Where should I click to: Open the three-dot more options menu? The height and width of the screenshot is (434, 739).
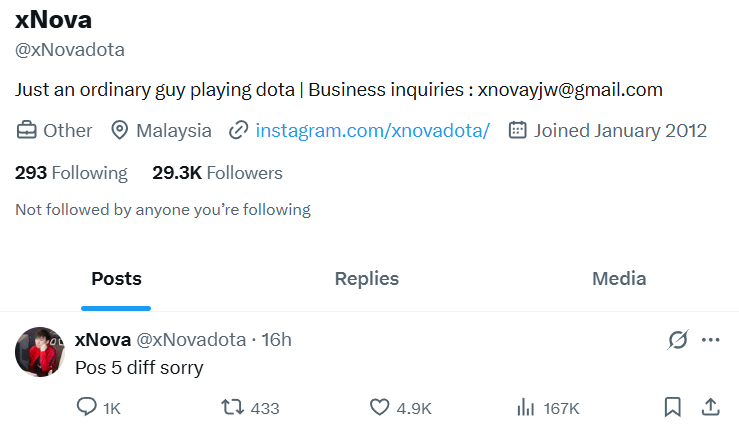point(711,340)
